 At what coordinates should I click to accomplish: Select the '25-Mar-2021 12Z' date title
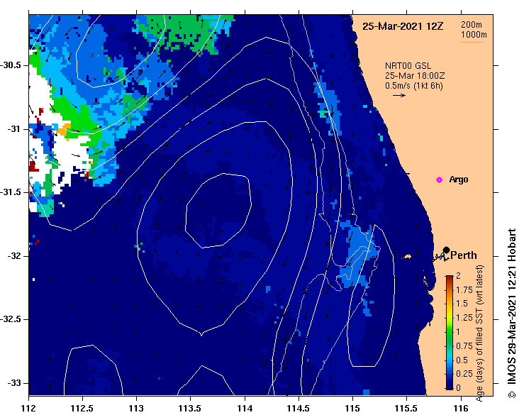403,26
